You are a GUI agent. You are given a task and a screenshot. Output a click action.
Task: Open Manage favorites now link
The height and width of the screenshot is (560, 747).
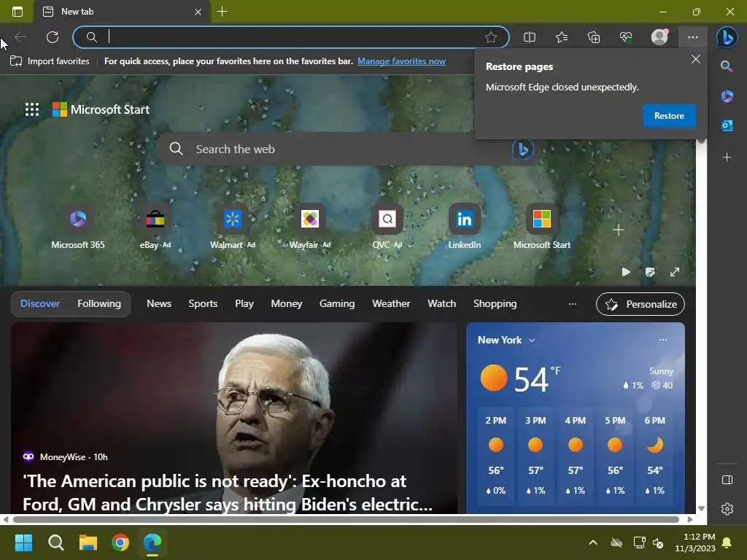[x=401, y=61]
